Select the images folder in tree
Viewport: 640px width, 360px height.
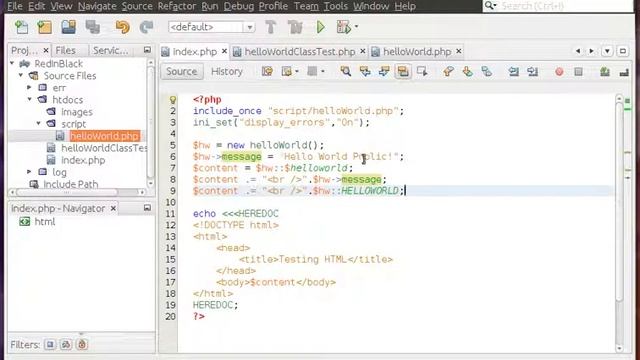[77, 112]
